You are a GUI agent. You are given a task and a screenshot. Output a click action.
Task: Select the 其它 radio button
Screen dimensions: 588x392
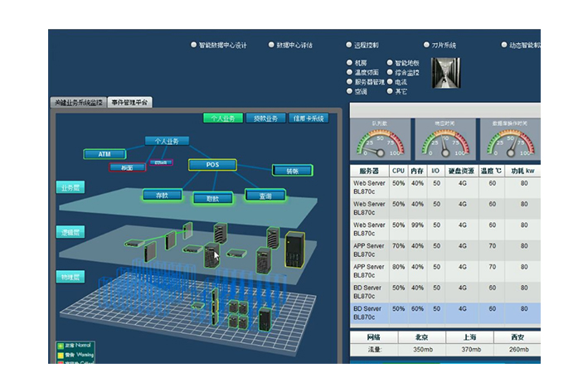[x=390, y=90]
